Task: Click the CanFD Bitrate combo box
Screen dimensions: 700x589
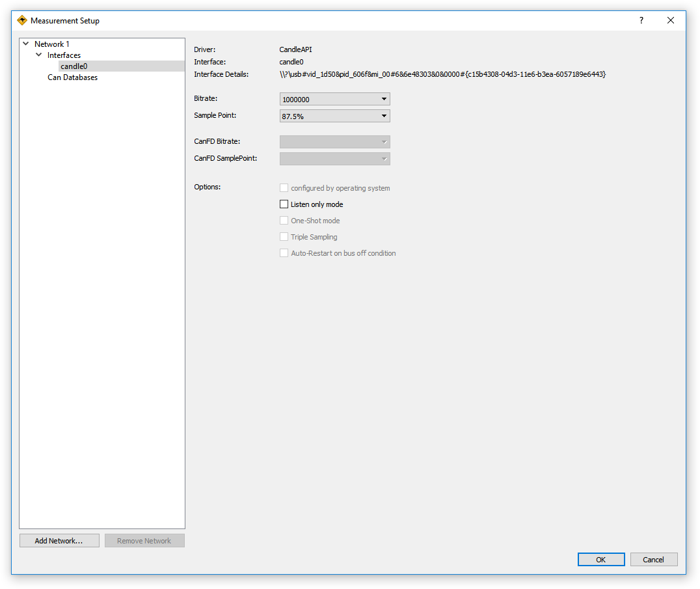Action: (334, 142)
